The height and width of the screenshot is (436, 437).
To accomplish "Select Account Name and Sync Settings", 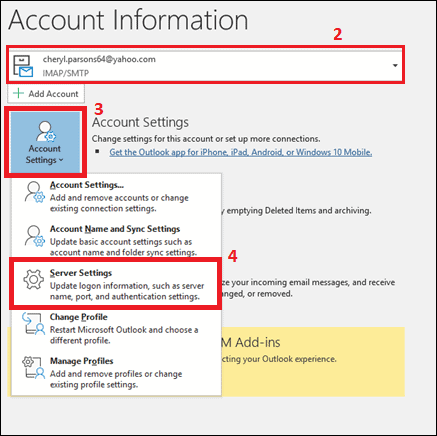I will pyautogui.click(x=116, y=240).
